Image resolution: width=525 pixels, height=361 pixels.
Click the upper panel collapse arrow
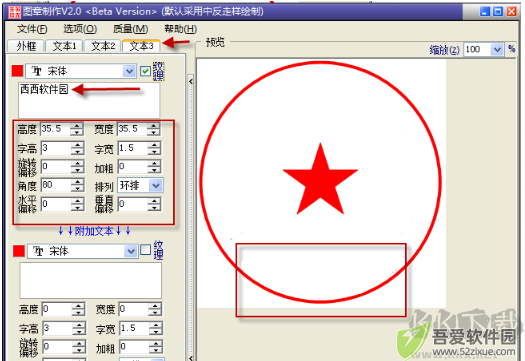191,81
